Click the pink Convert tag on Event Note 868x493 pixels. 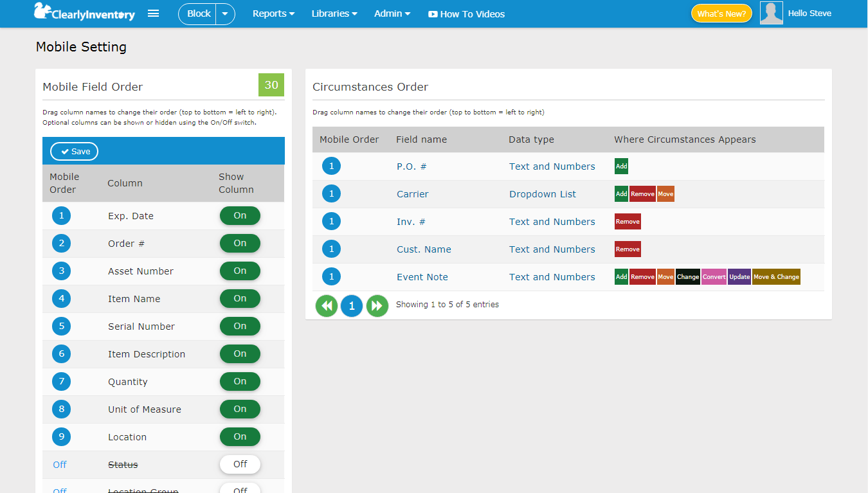[714, 277]
